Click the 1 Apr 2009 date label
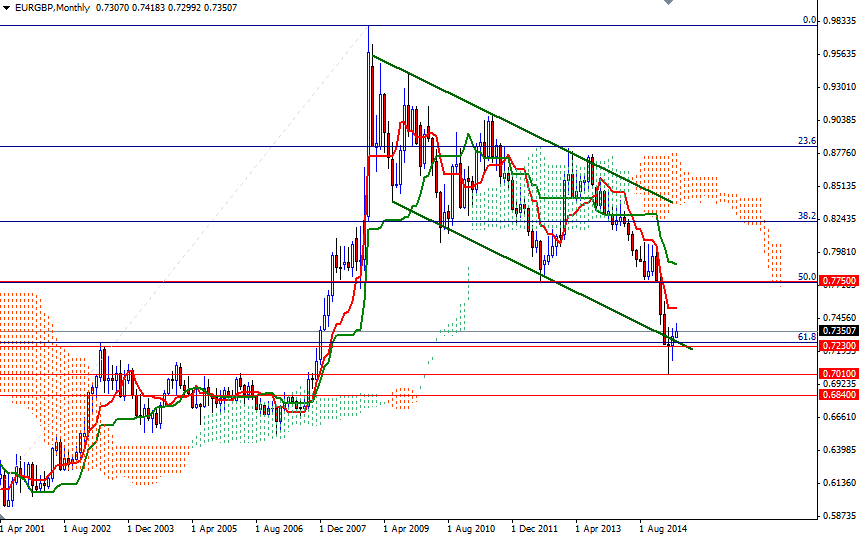 [x=406, y=529]
